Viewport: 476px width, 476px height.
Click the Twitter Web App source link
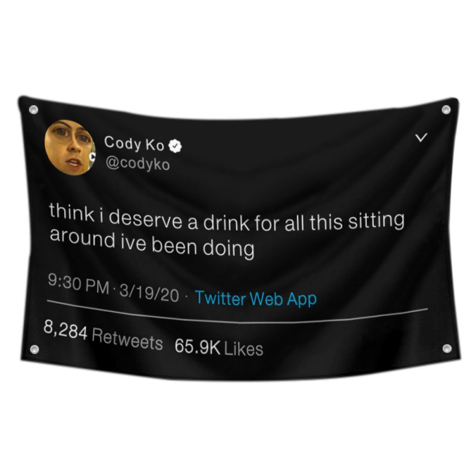[x=256, y=299]
